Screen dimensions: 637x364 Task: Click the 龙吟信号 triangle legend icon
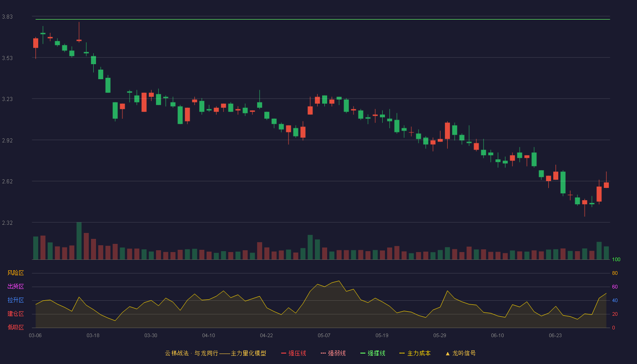pyautogui.click(x=448, y=354)
